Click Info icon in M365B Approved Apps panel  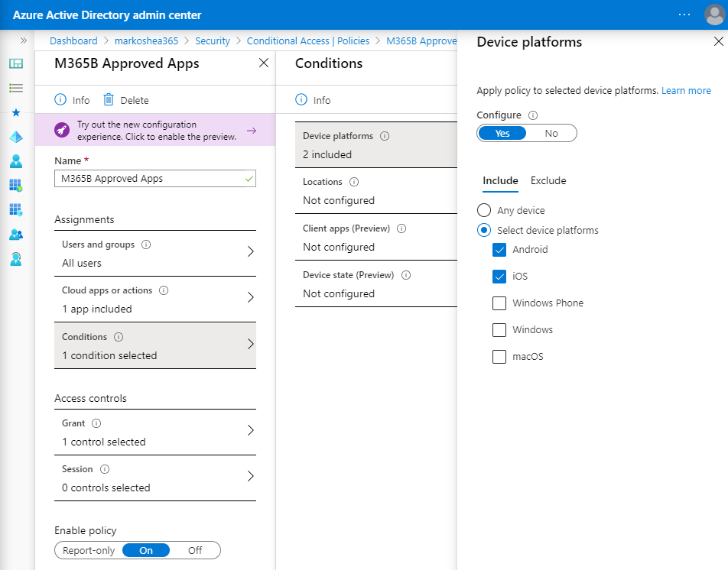60,100
